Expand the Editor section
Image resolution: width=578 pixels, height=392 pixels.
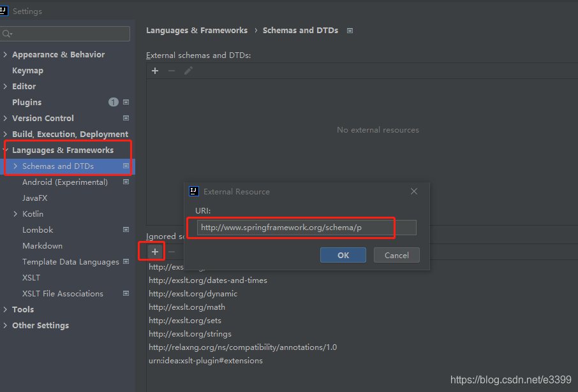pyautogui.click(x=5, y=86)
